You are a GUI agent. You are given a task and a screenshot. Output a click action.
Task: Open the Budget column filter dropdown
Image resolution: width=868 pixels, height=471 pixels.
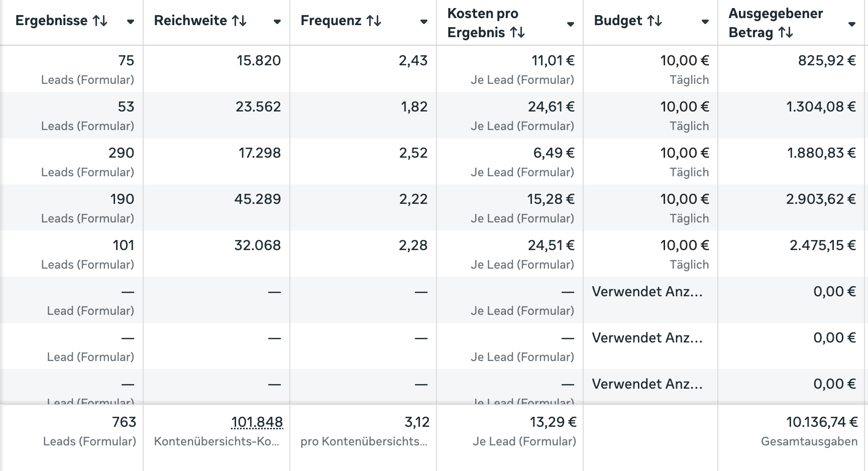[x=705, y=23]
